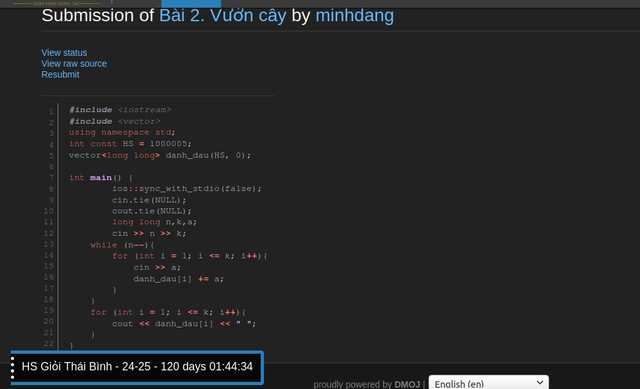Click code line 'using namespace std;'
This screenshot has width=640, height=389.
(x=122, y=132)
